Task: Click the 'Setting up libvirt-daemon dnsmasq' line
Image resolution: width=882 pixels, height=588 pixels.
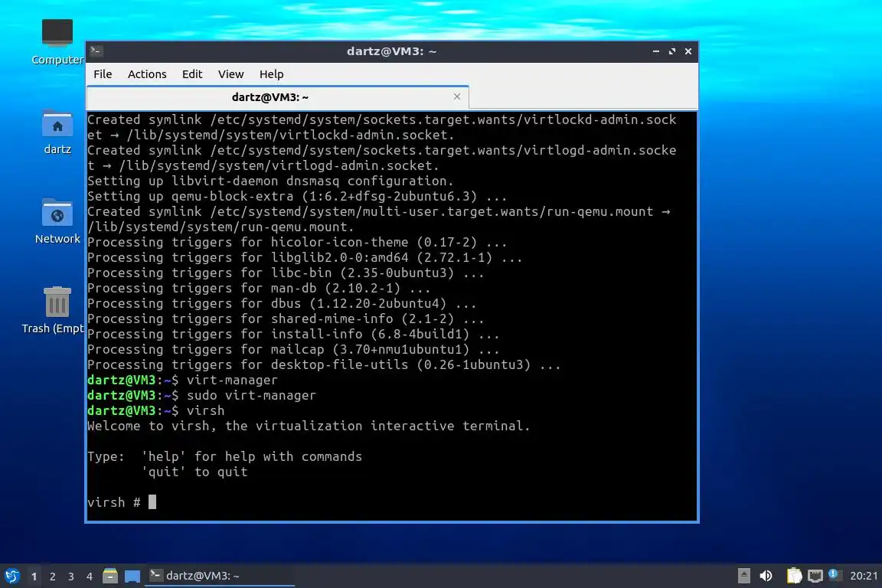Action: 270,181
